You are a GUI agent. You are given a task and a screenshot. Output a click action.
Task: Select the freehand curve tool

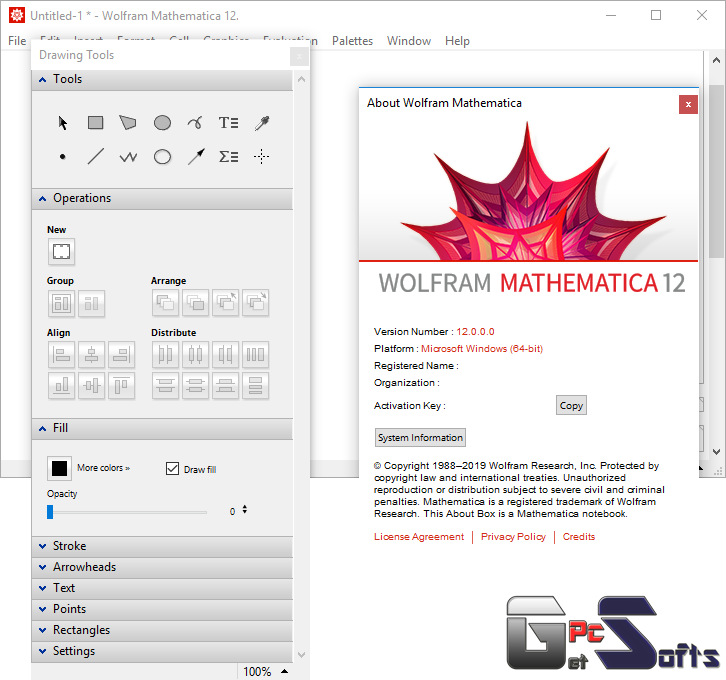point(195,123)
